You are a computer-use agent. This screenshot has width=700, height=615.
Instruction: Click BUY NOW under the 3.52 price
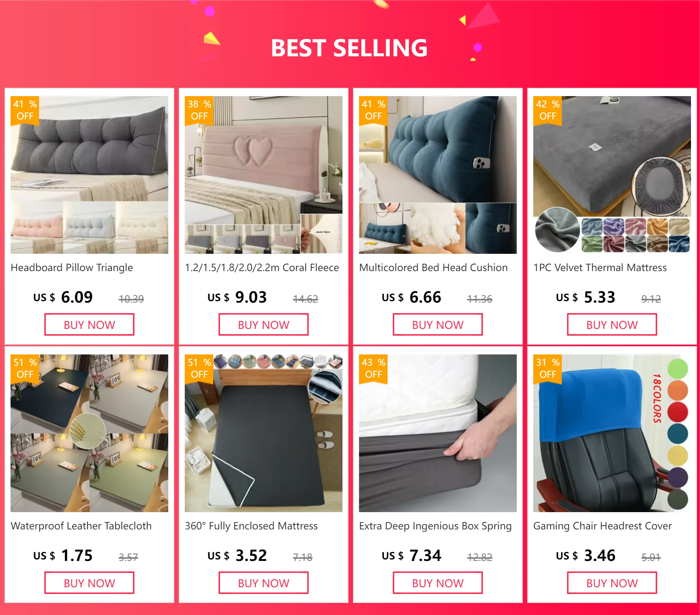264,583
